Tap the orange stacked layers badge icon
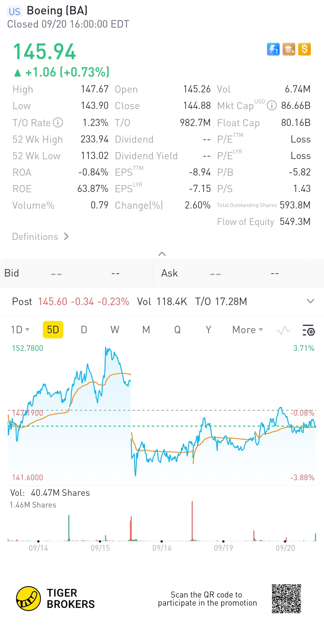This screenshot has width=324, height=644. 289,49
